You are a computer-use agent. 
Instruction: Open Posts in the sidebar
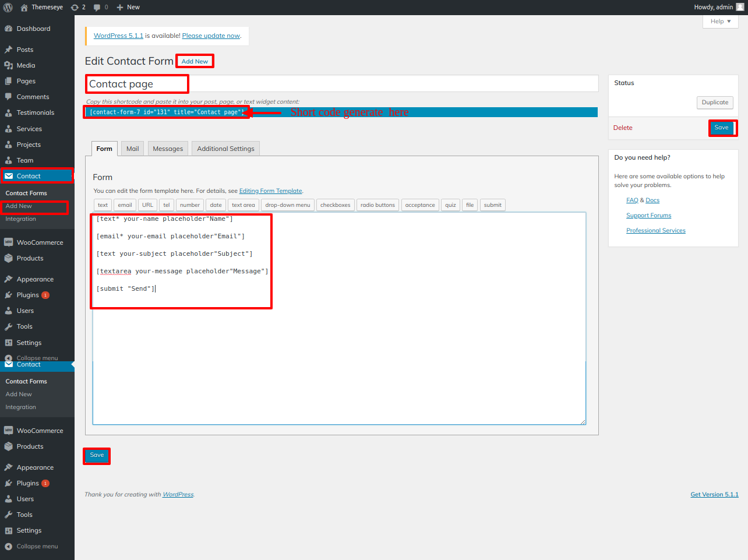(24, 50)
